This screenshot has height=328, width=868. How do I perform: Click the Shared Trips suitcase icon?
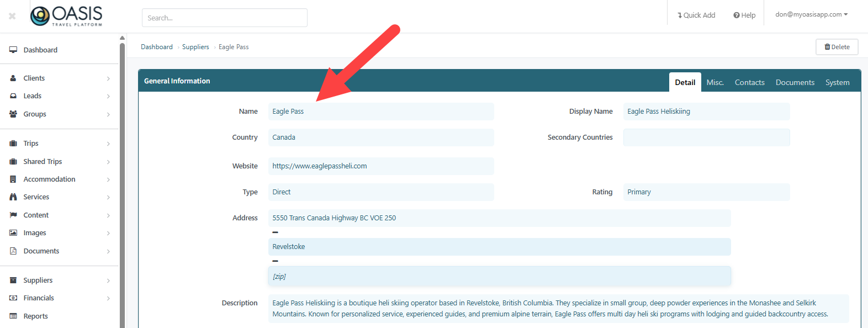13,162
